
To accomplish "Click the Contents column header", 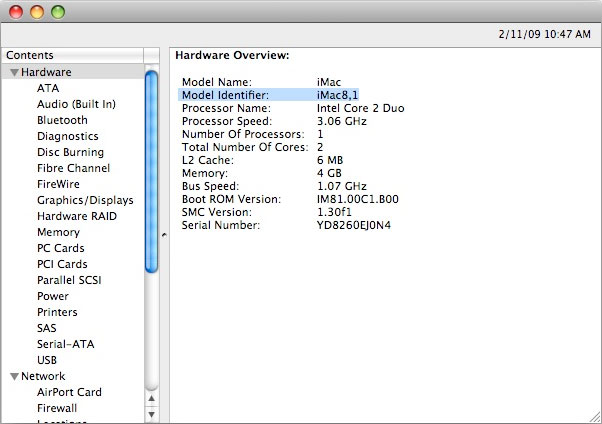I will click(x=73, y=55).
